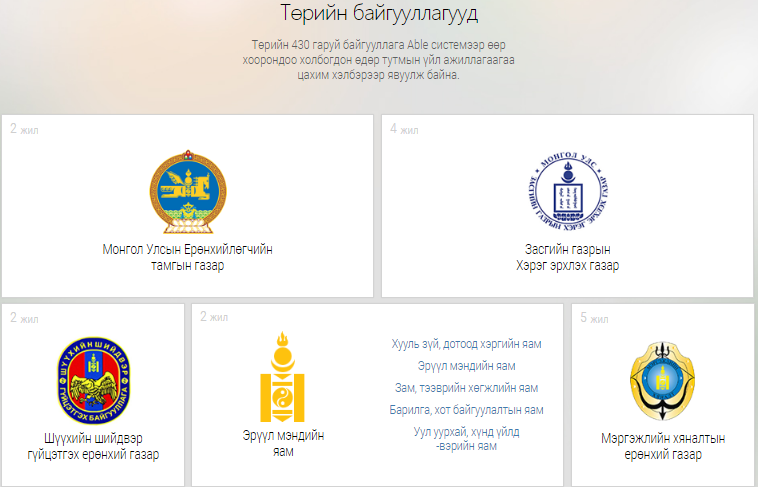Viewport: 758px width, 487px height.
Task: Click the Cabinet Secretariat round seal logo
Action: coord(567,192)
